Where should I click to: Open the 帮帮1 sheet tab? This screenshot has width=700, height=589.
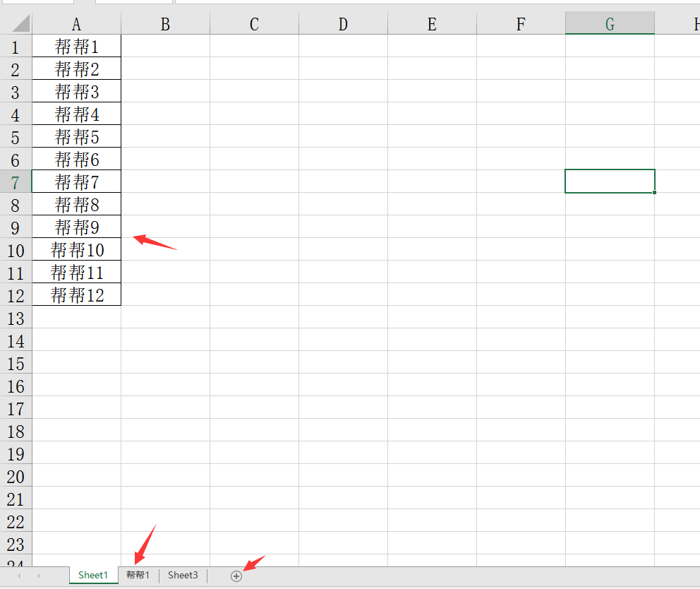click(x=138, y=575)
